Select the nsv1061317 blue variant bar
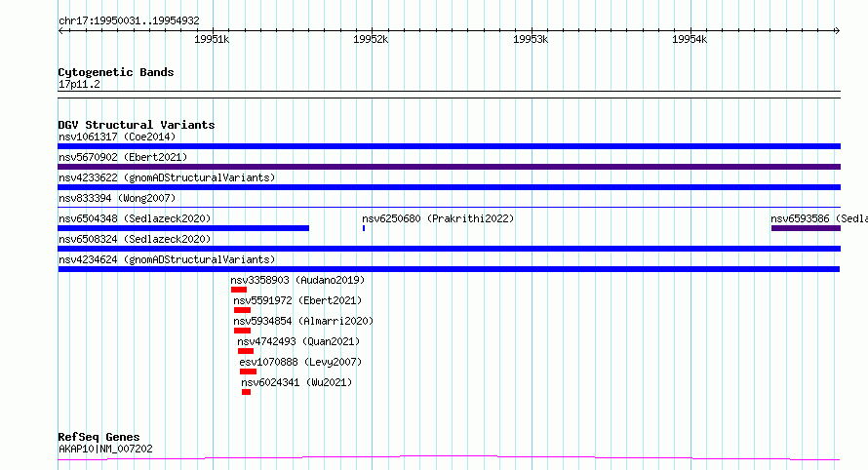 449,146
